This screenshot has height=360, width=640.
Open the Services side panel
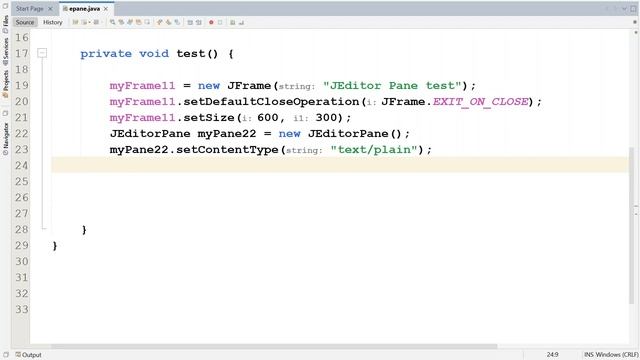(x=5, y=51)
